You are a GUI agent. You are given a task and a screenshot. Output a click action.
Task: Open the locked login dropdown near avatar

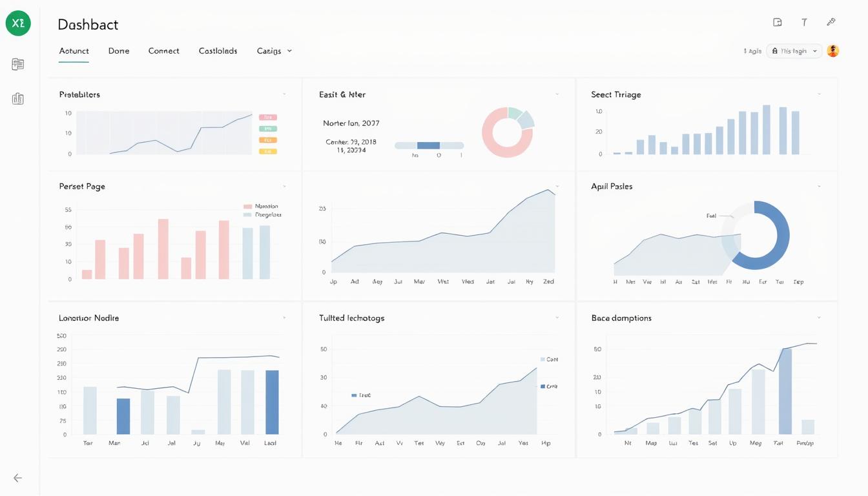click(x=794, y=51)
